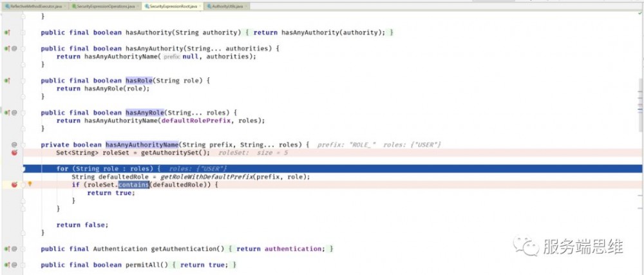644x275 pixels.
Task: Click the @ gutter icon beside hasAnyAuthorityName
Action: point(14,144)
